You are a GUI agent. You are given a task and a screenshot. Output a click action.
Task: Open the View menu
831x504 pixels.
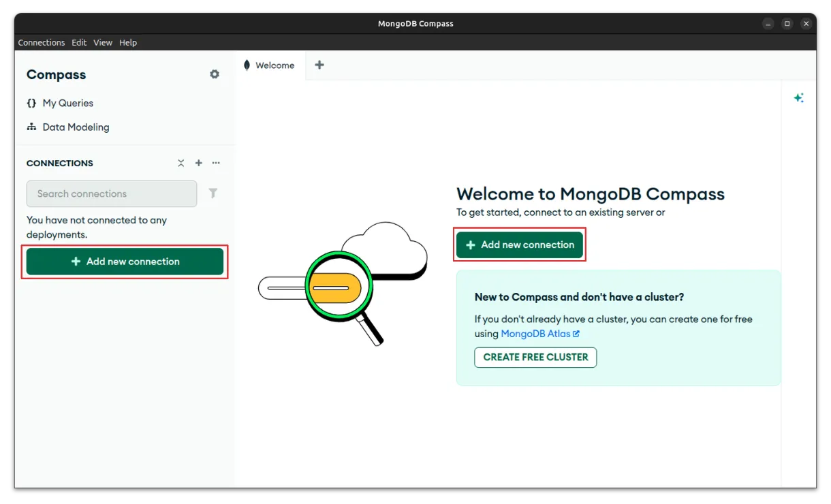click(103, 42)
